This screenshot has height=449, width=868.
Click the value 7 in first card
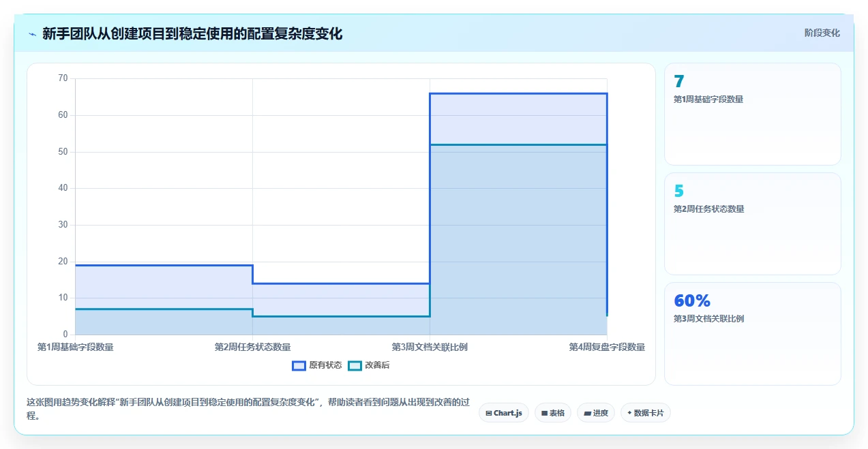point(678,82)
